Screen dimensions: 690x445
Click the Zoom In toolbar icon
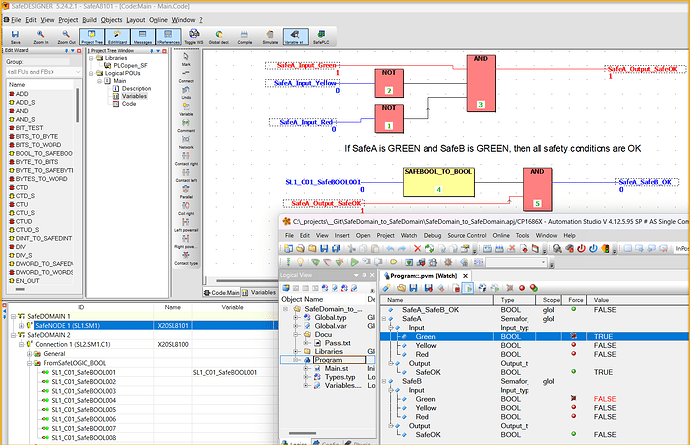pyautogui.click(x=42, y=35)
